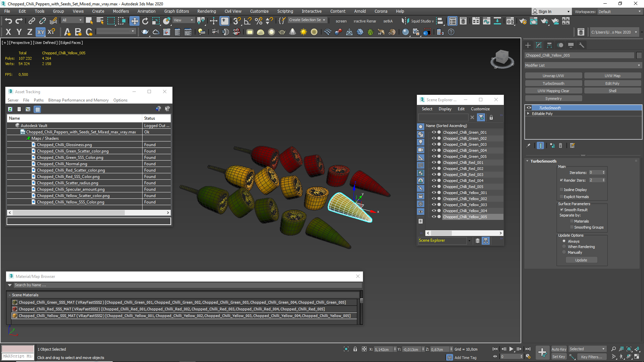Open the Modify tab in the command panel
This screenshot has width=644, height=362.
pos(539,45)
